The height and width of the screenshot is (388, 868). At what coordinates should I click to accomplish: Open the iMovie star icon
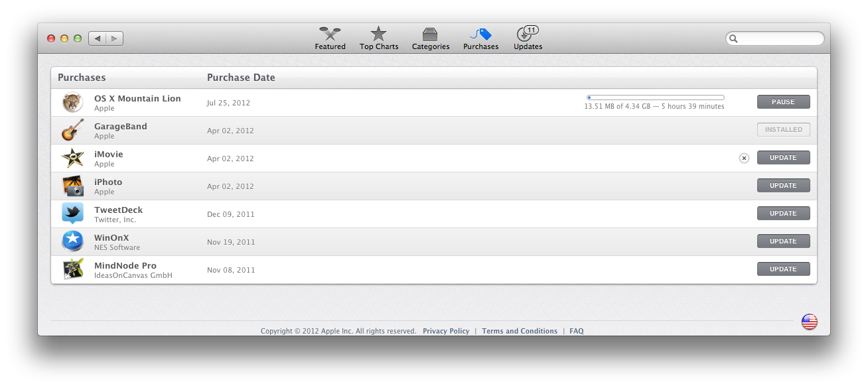click(72, 159)
